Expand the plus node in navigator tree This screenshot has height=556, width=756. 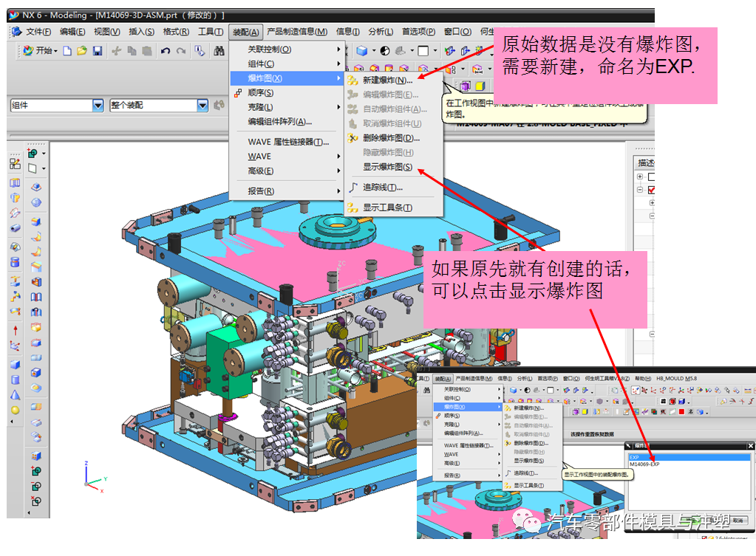(640, 176)
